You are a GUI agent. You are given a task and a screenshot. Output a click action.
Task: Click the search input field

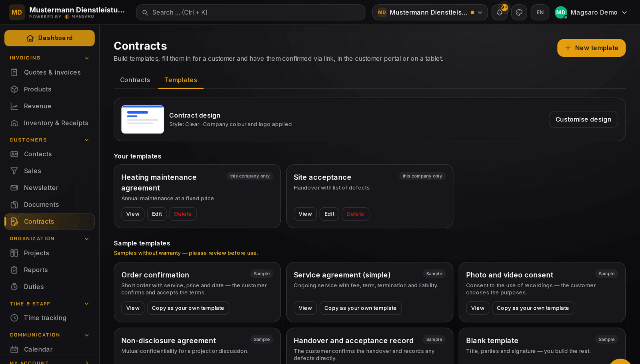click(x=250, y=12)
